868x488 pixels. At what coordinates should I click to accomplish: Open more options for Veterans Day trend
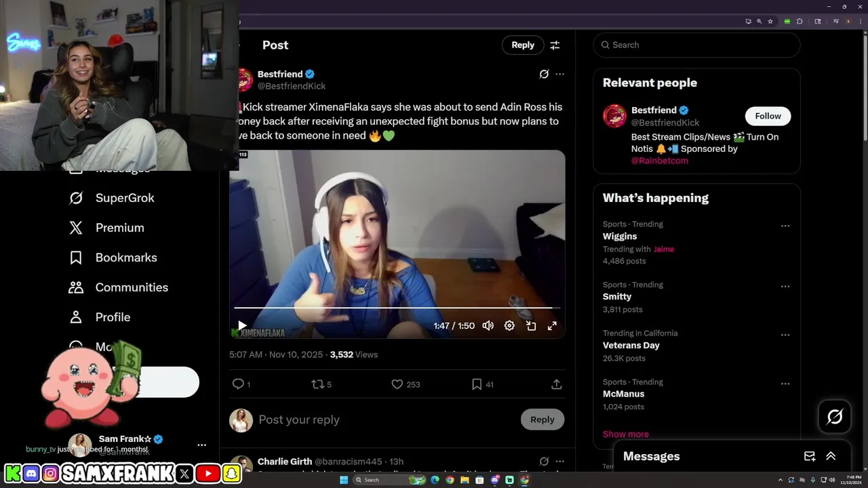(x=785, y=335)
